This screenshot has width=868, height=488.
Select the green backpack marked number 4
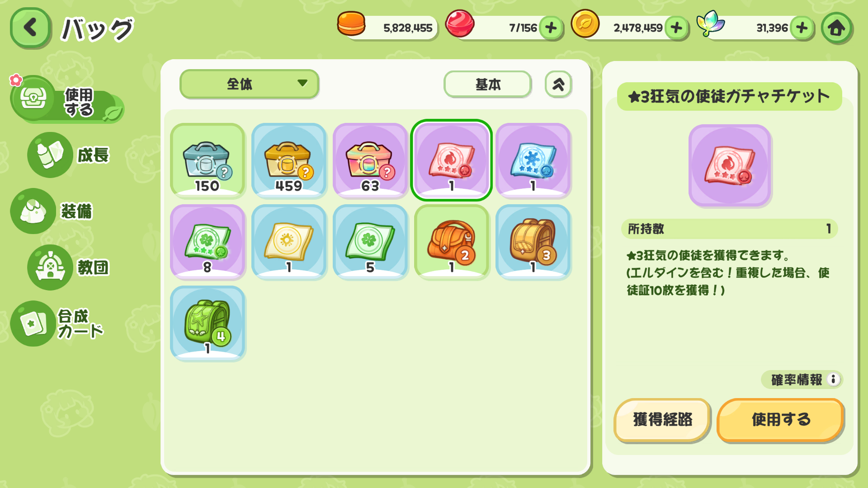[x=208, y=323]
